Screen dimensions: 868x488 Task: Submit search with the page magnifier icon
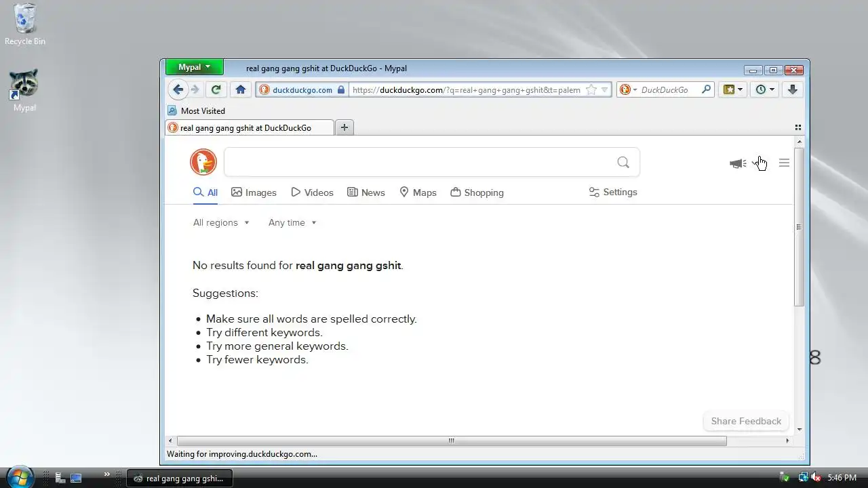pos(623,162)
